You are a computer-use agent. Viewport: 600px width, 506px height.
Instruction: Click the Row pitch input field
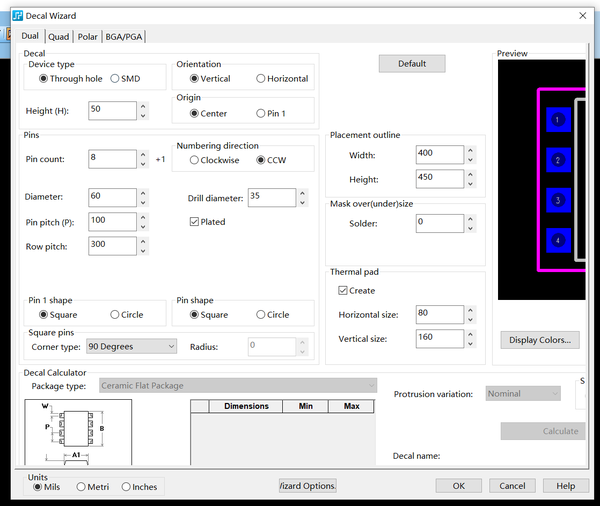click(x=112, y=245)
